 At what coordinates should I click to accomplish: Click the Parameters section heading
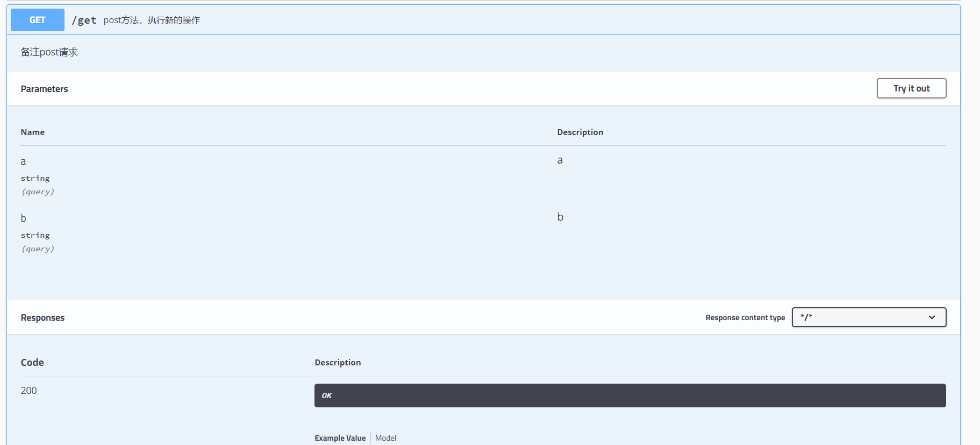(45, 89)
